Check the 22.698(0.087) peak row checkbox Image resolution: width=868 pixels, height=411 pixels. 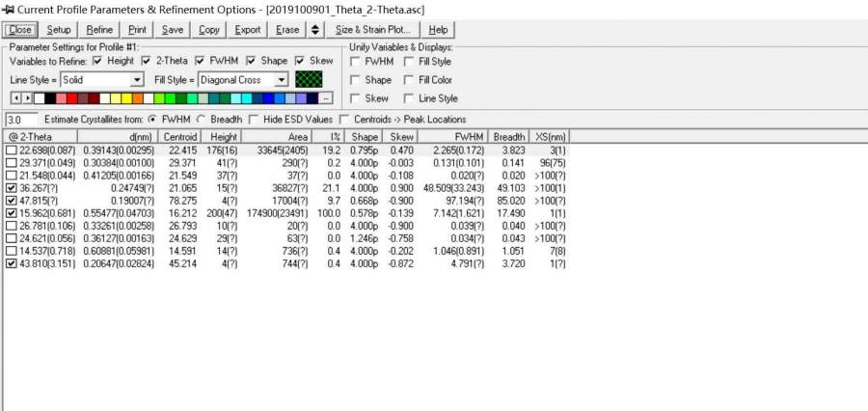click(12, 151)
